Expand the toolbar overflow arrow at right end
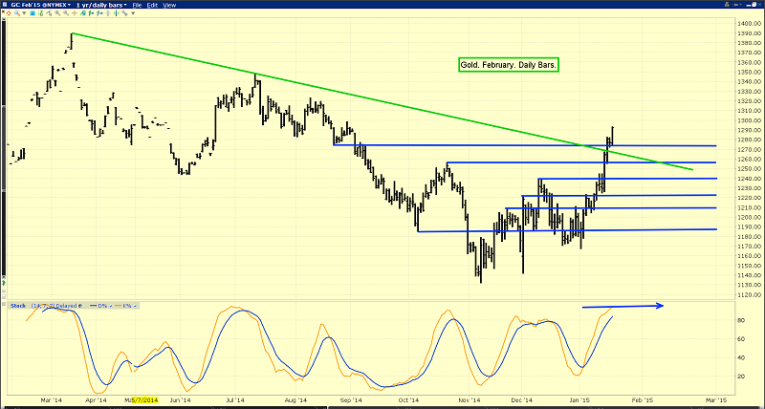 click(133, 13)
